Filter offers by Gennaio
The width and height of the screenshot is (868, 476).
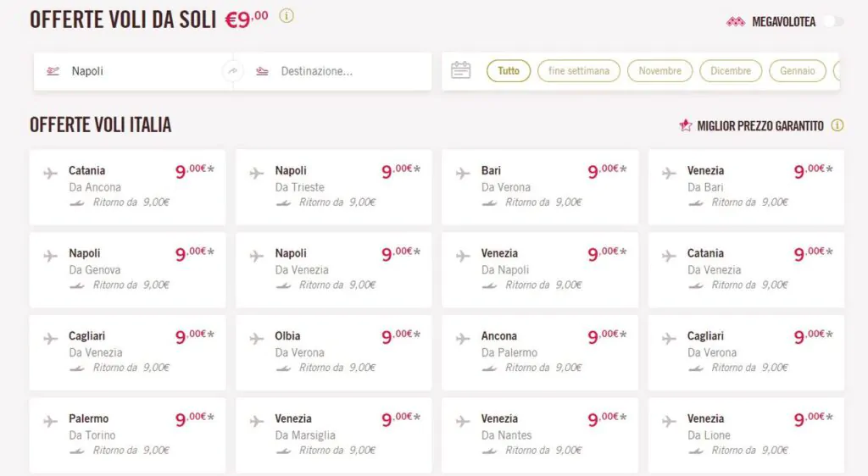click(x=797, y=71)
